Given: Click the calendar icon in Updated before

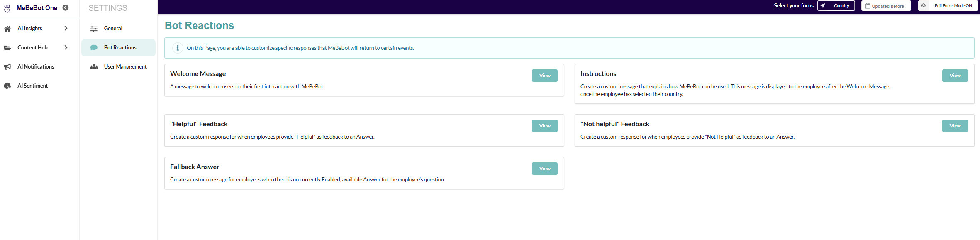Looking at the screenshot, I should (x=868, y=6).
